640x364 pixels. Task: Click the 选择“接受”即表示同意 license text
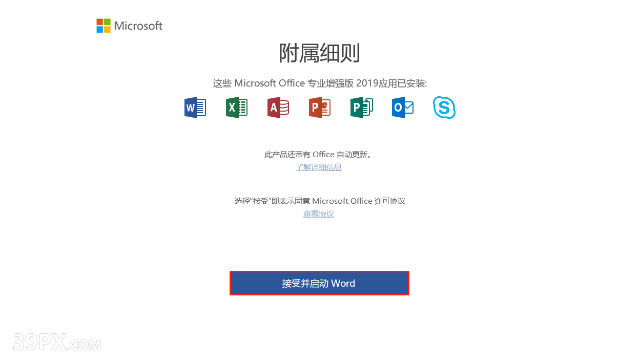[320, 201]
